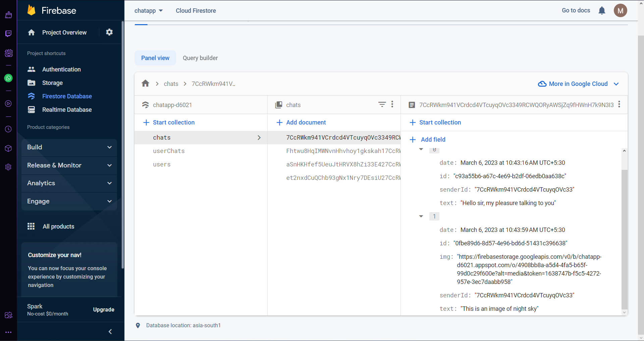Open the overflow menu for the chats collection
The height and width of the screenshot is (341, 644).
click(x=392, y=104)
